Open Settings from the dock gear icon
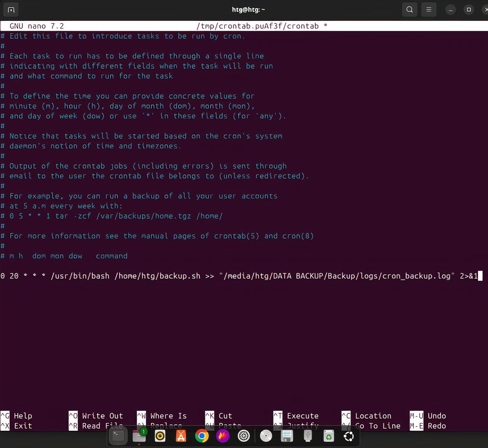488x448 pixels. pos(244,435)
